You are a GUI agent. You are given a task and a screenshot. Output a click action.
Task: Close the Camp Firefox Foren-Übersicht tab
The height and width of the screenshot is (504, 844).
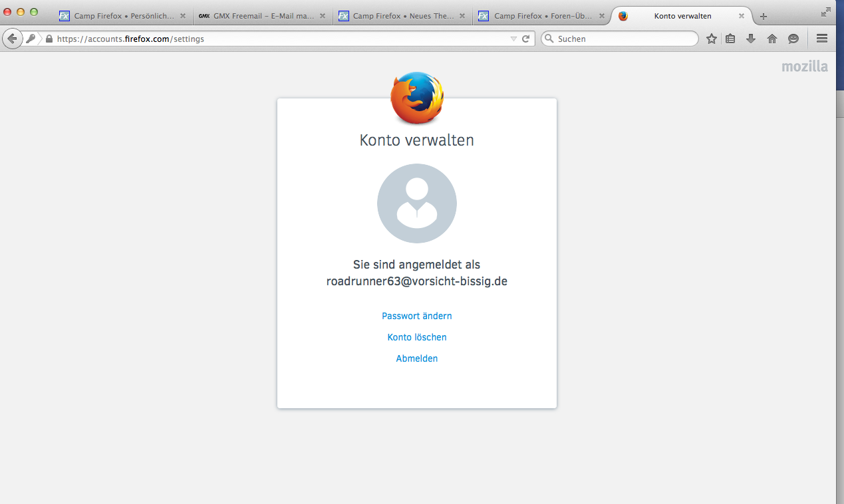[603, 16]
